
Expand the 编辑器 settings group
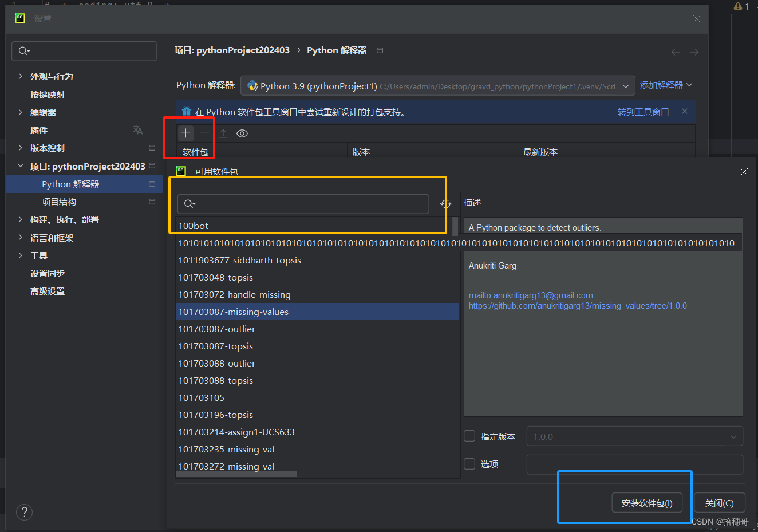pyautogui.click(x=21, y=112)
